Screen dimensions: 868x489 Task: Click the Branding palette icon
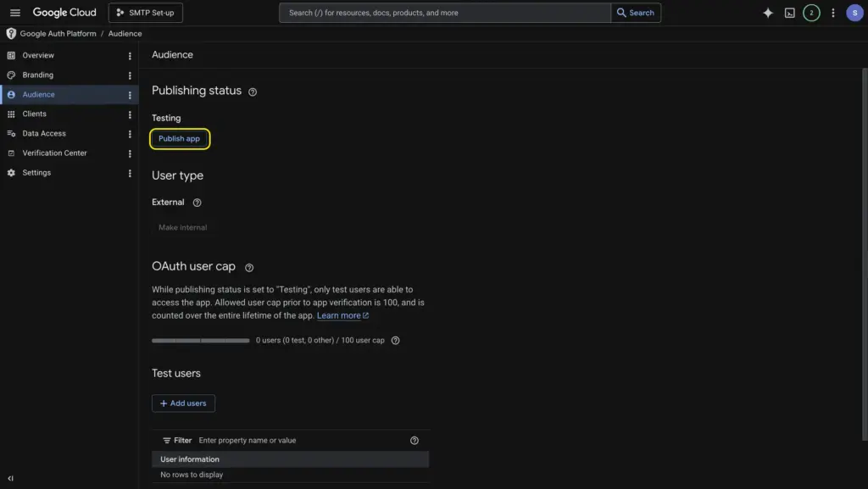tap(11, 75)
